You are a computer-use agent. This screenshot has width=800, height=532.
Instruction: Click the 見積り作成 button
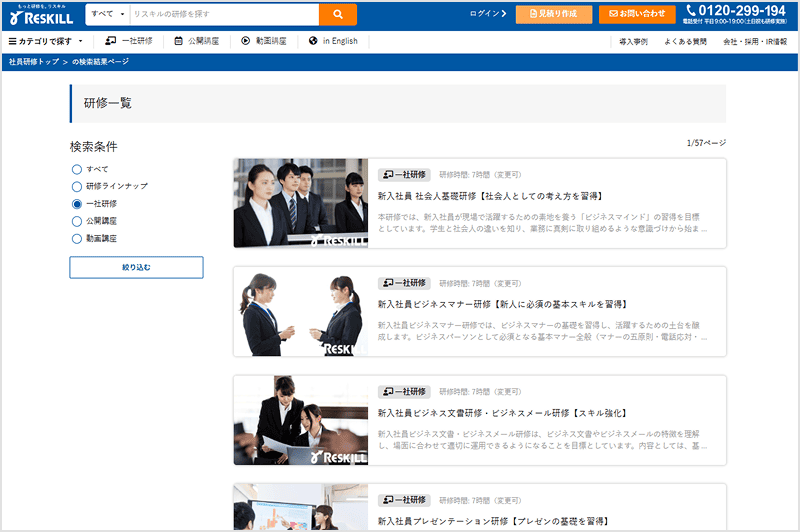[554, 14]
